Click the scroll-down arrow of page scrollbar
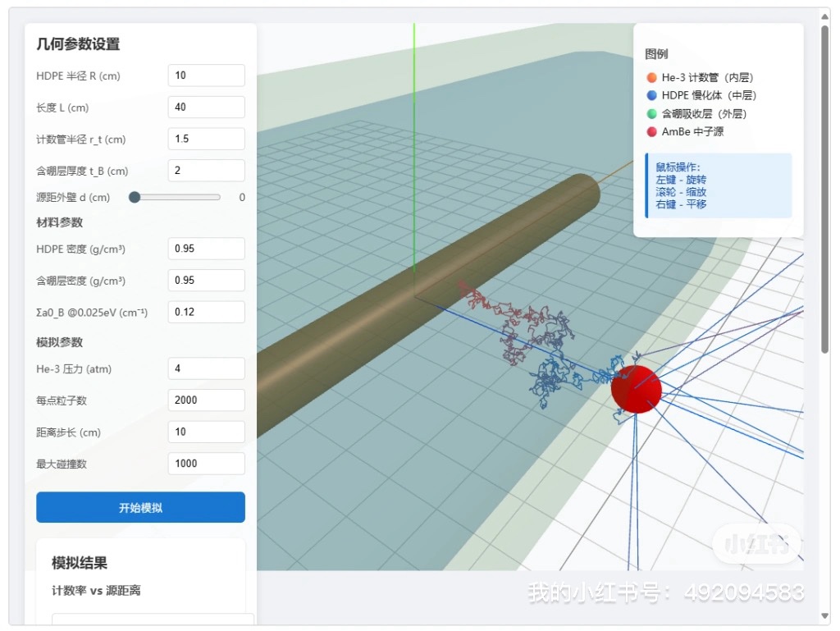The image size is (840, 631). (824, 616)
